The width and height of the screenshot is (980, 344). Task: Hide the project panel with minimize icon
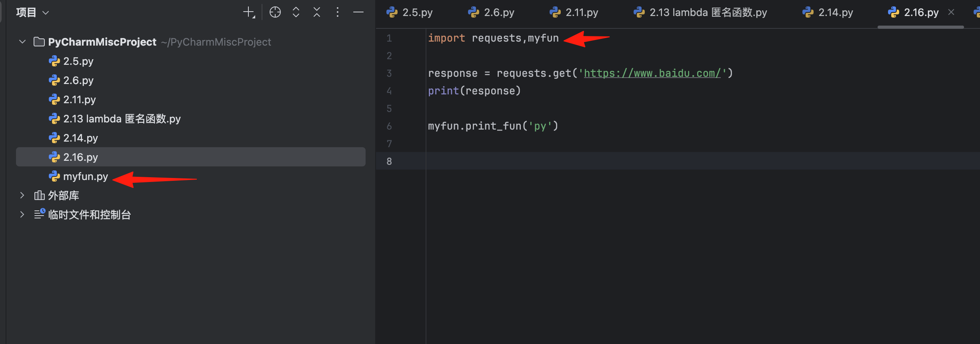[x=358, y=12]
